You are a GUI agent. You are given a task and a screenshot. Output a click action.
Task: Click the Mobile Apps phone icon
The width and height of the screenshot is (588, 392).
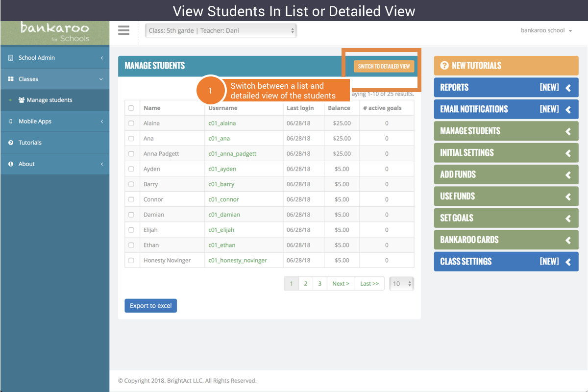(x=11, y=122)
